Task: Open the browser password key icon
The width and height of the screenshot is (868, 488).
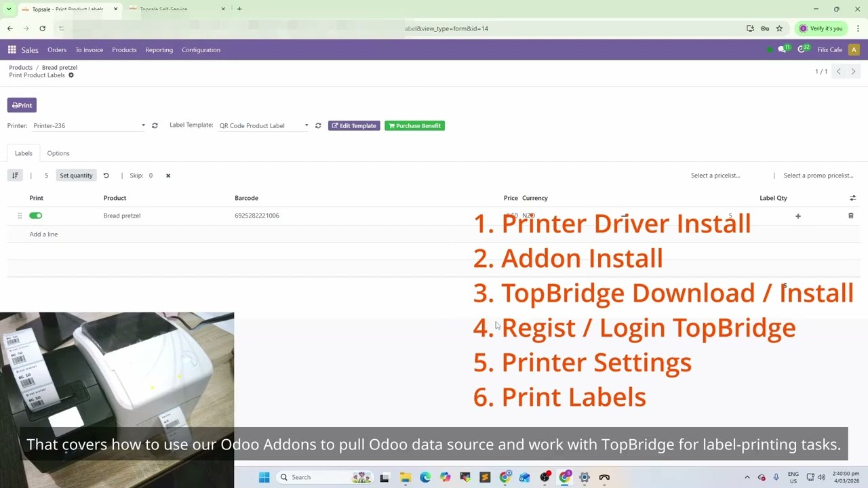Action: [765, 28]
